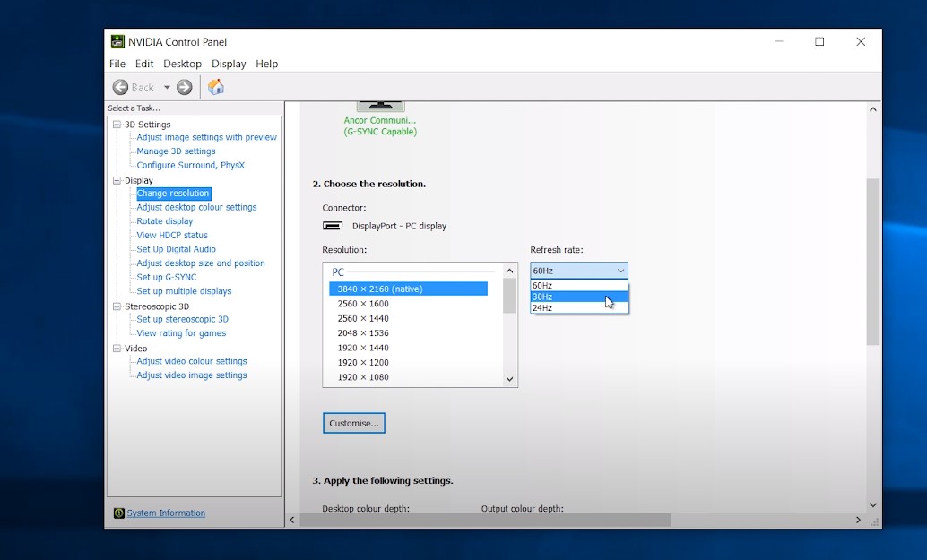This screenshot has height=560, width=927.
Task: Open Set up multiple displays
Action: point(184,291)
